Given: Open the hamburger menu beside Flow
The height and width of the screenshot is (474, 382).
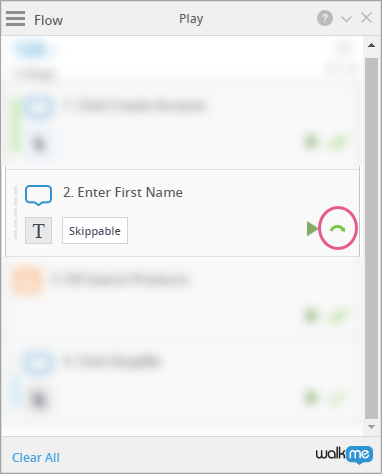Looking at the screenshot, I should [x=15, y=18].
